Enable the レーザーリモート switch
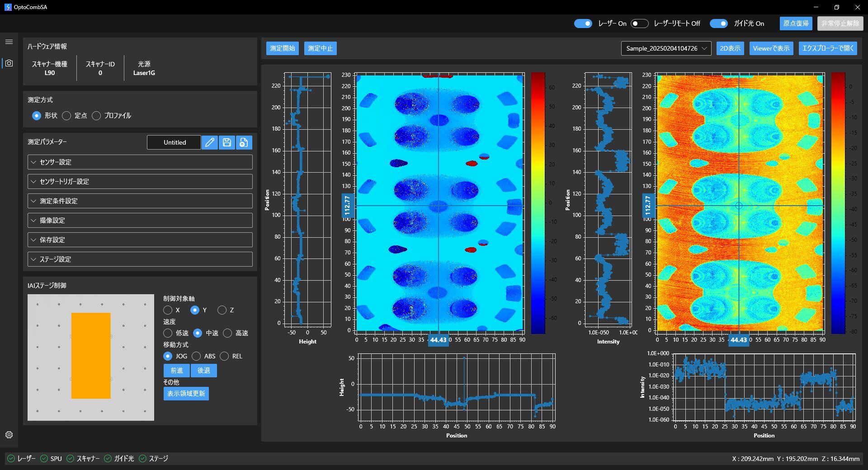Image resolution: width=868 pixels, height=470 pixels. click(639, 23)
